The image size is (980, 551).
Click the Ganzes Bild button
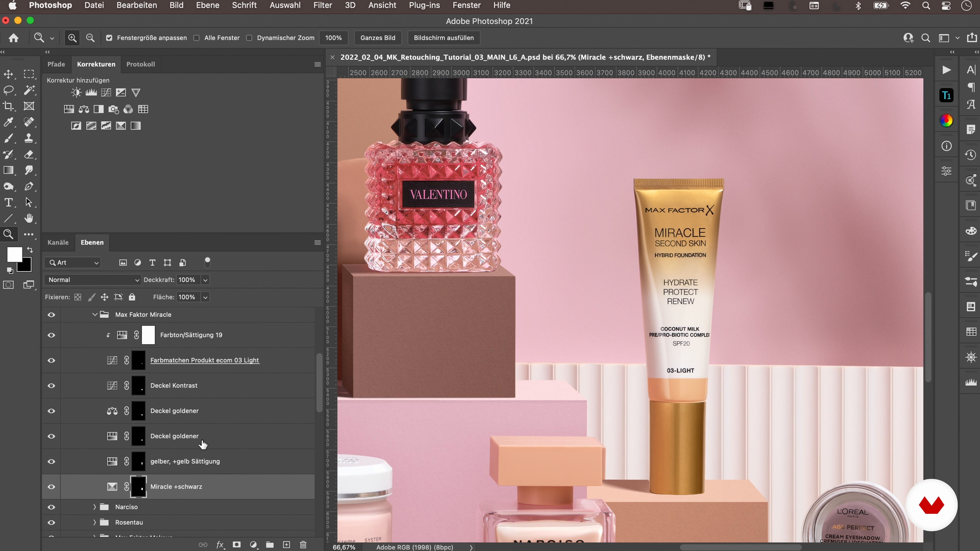pyautogui.click(x=378, y=38)
